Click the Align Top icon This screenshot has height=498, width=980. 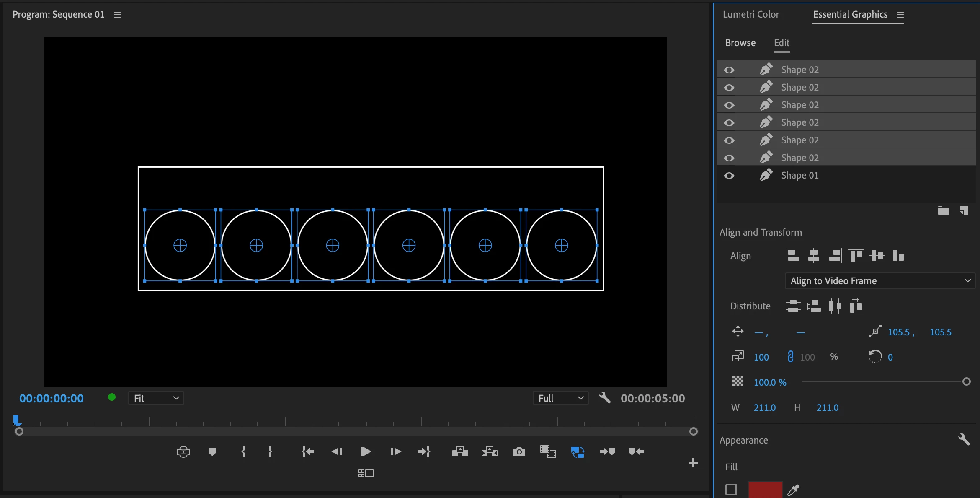tap(856, 255)
